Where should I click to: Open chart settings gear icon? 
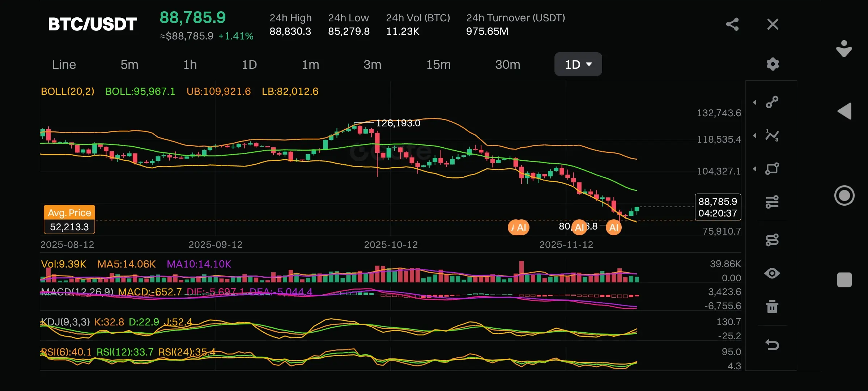coord(773,64)
